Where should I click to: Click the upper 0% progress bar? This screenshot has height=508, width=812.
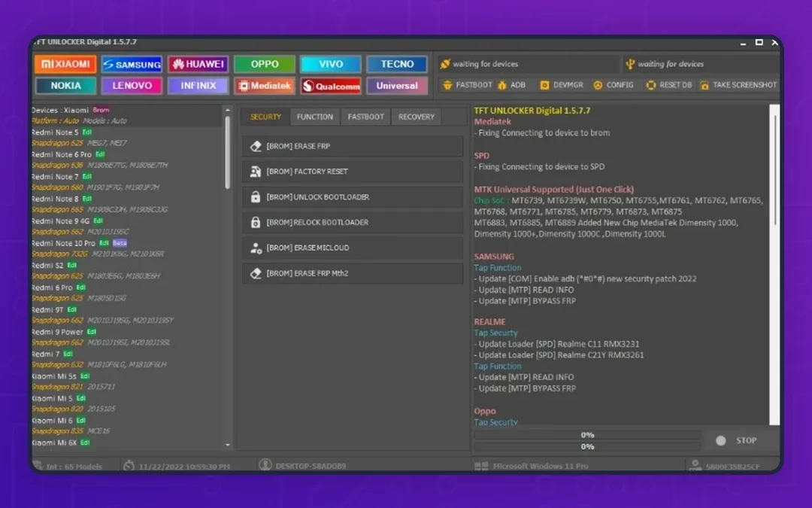587,435
